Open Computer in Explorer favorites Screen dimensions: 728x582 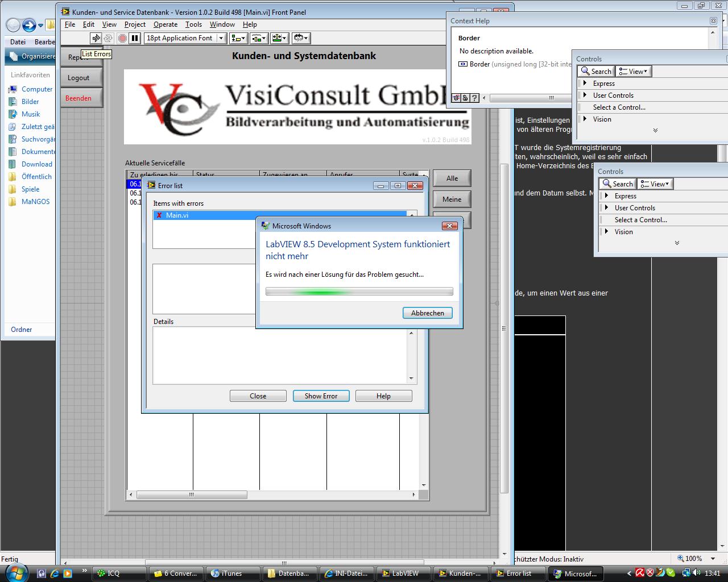point(37,89)
